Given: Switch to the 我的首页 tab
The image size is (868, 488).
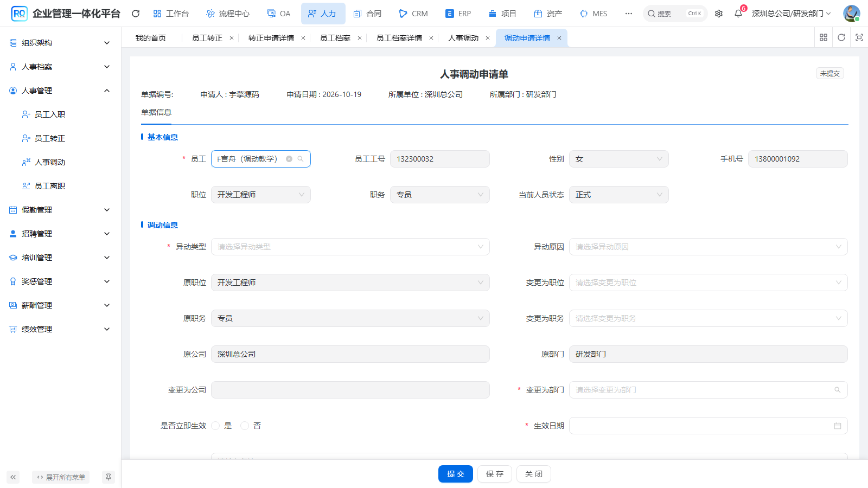Looking at the screenshot, I should point(151,38).
